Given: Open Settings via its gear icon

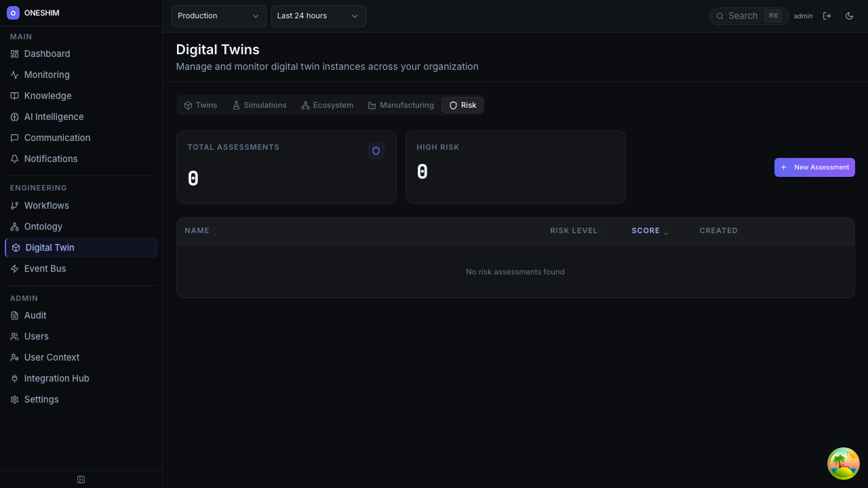Looking at the screenshot, I should tap(14, 399).
